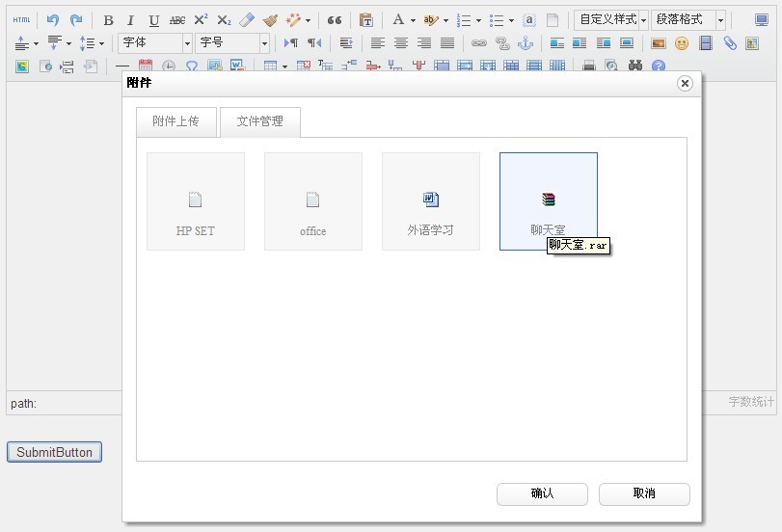
Task: Expand the auto-typeset options arrow
Action: coord(308,20)
